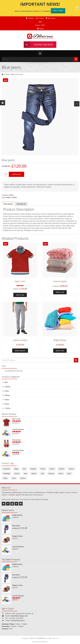Open the hamburger navigation menu

[40, 53]
